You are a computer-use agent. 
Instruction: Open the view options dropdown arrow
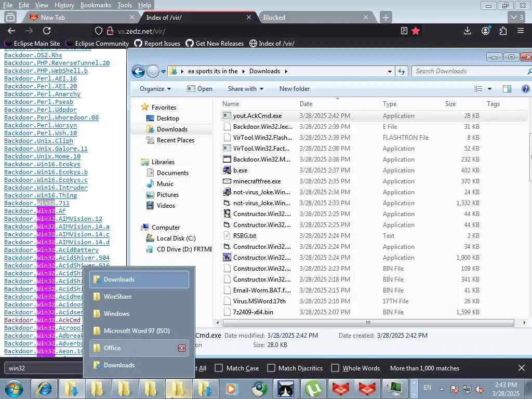[489, 89]
